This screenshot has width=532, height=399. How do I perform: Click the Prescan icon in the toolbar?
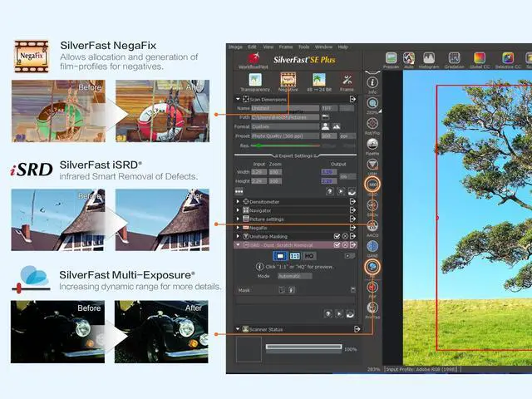(391, 59)
